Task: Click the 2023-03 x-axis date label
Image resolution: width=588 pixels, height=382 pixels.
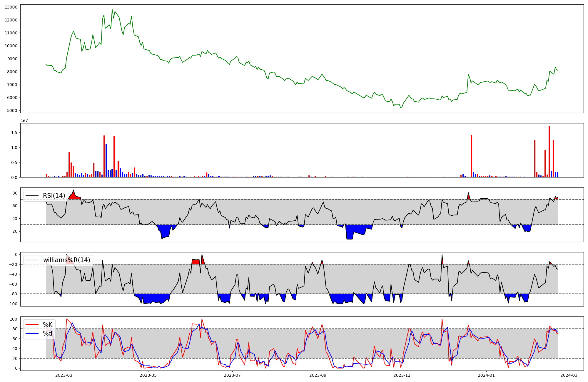Action: 64,375
